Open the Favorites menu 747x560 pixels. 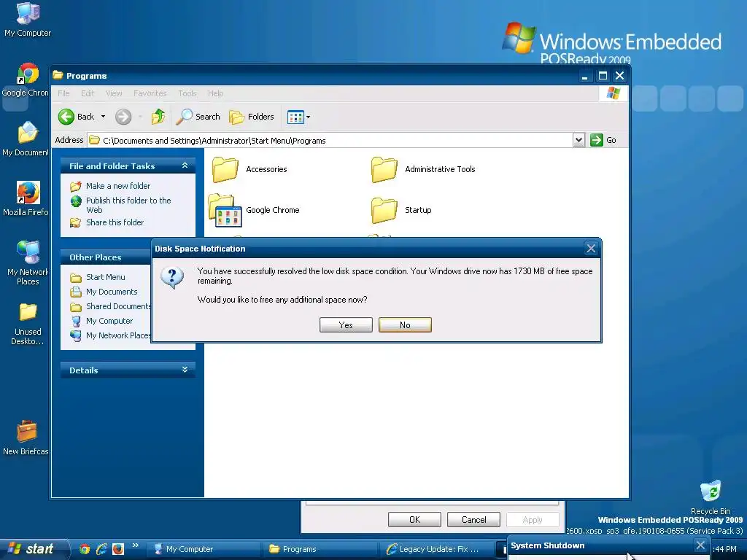150,93
